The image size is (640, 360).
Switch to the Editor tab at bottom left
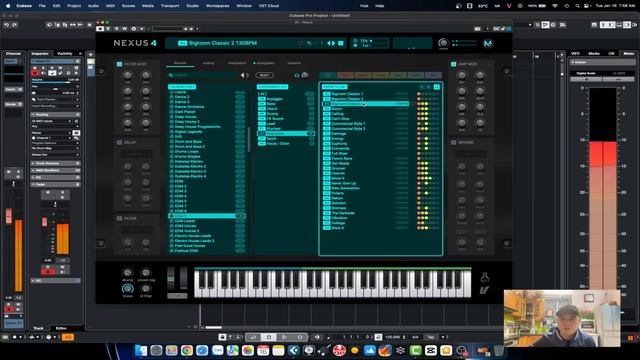click(61, 328)
